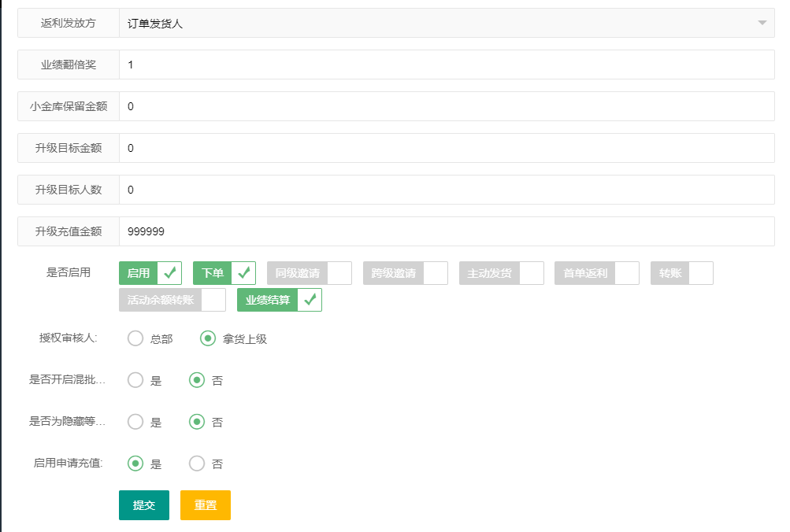Select the 升级充值金额 field
Viewport: 790px width, 532px height.
point(446,231)
